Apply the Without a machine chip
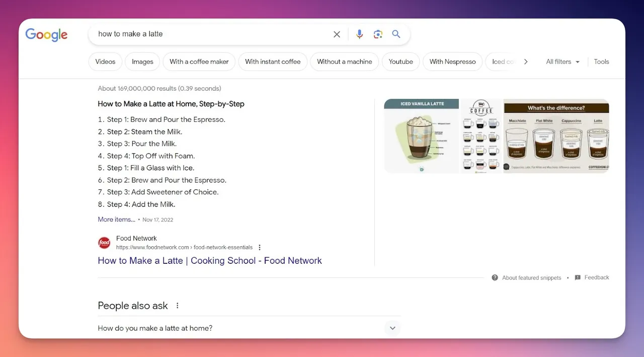Screen dimensions: 644x357 point(345,61)
